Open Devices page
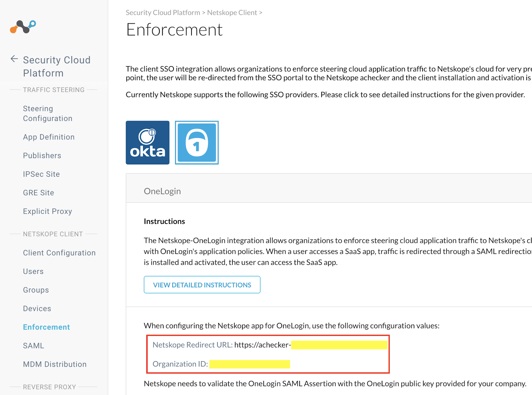Viewport: 532px width, 395px height. click(x=37, y=309)
